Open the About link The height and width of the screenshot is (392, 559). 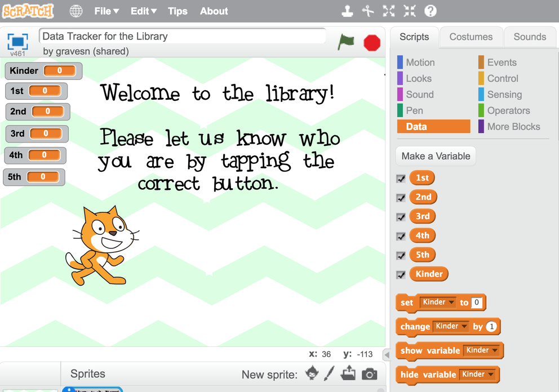pyautogui.click(x=214, y=11)
